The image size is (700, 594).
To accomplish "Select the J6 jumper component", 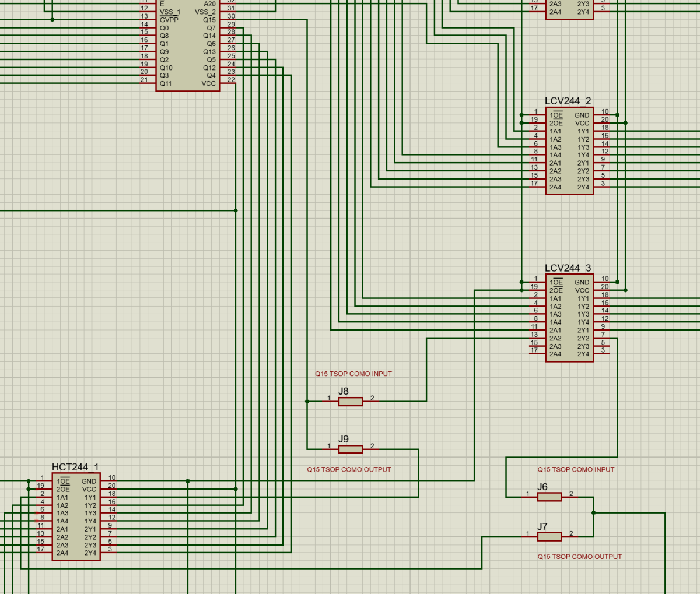I will [x=549, y=497].
